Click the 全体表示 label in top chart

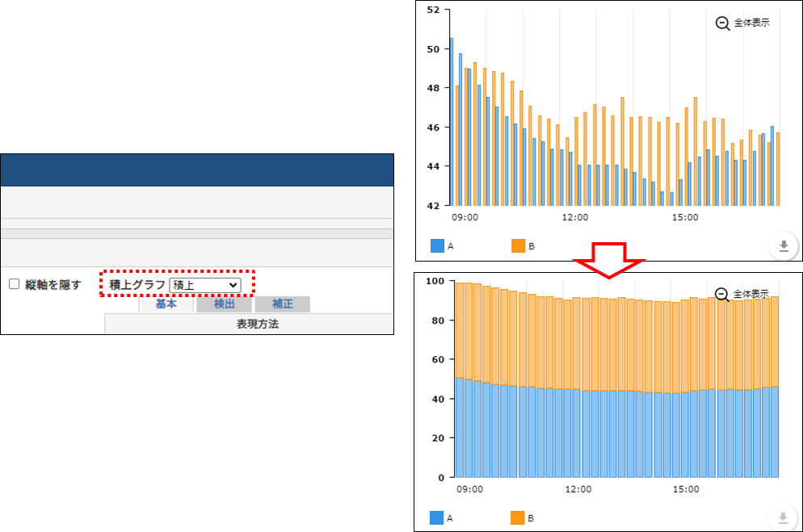click(x=752, y=23)
